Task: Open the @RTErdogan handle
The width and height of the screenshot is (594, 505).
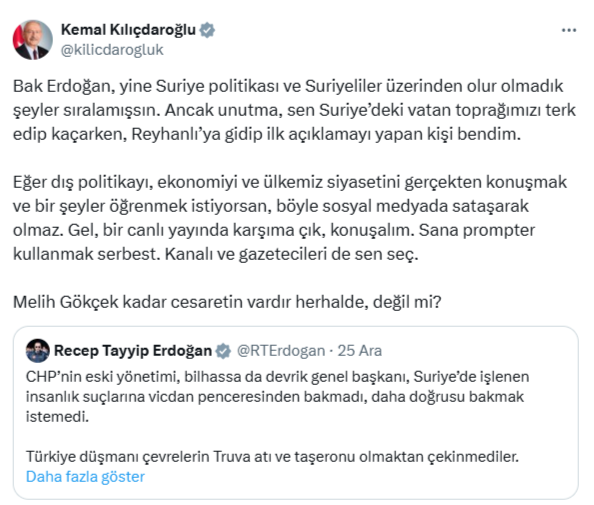Action: click(x=281, y=351)
